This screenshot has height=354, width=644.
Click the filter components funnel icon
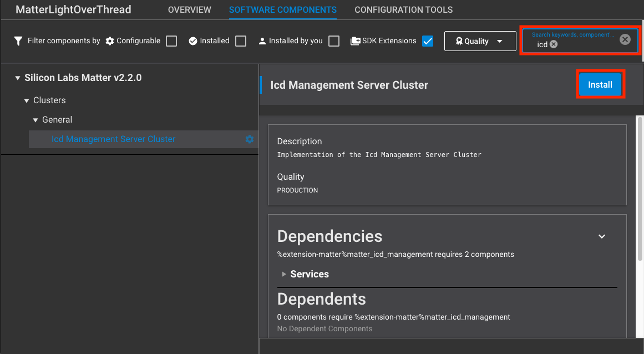(x=18, y=41)
